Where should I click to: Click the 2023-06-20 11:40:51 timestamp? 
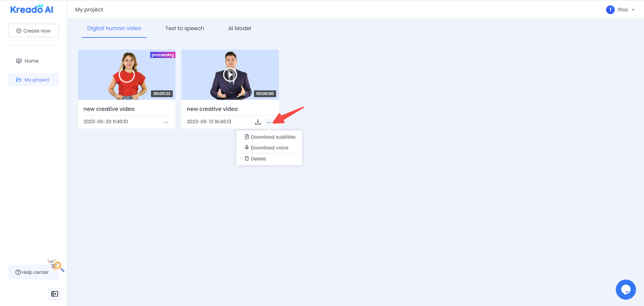106,122
